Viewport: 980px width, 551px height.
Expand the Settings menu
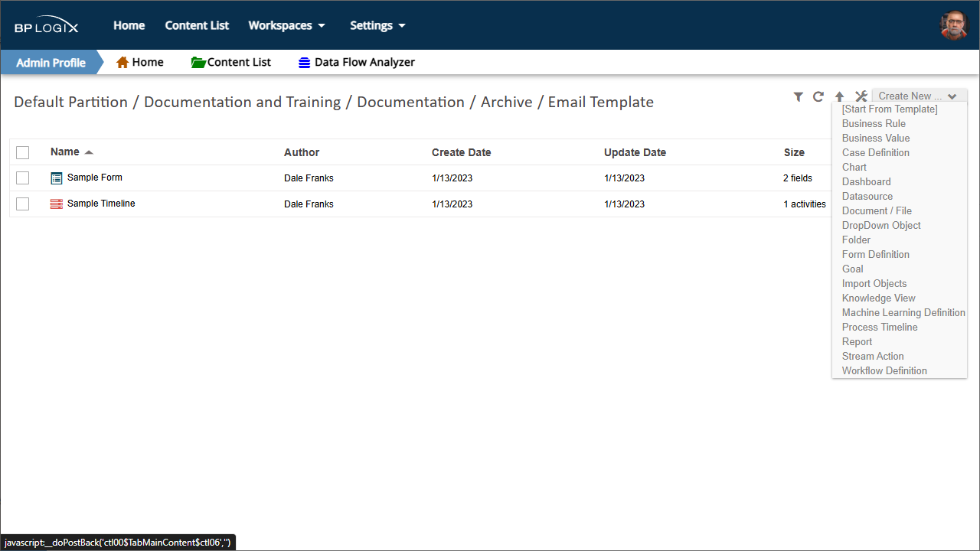tap(377, 25)
